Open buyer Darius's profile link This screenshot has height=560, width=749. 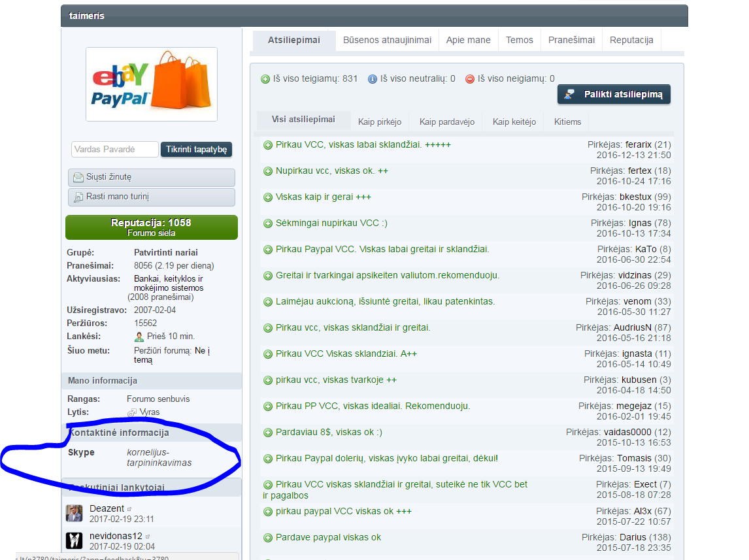633,538
